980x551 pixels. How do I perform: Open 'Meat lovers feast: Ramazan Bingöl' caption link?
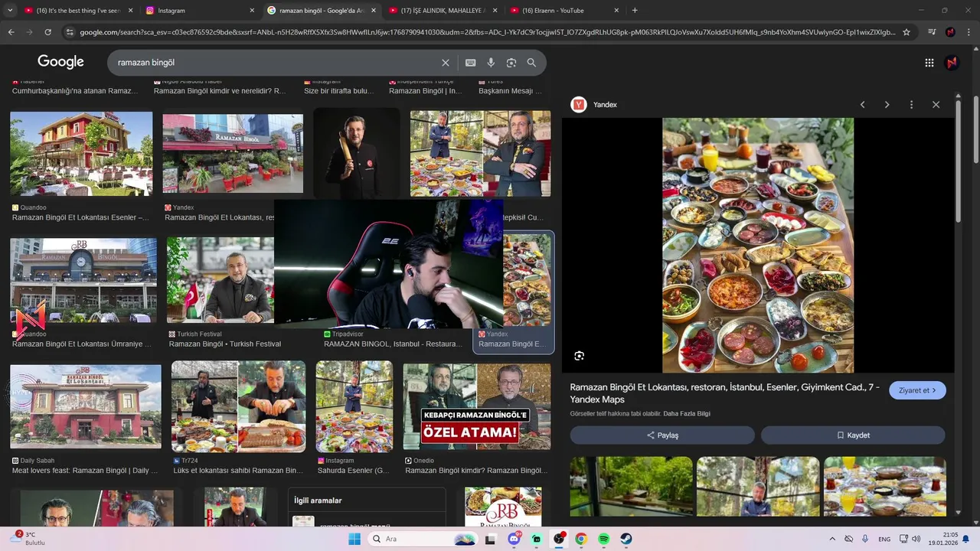pos(87,471)
